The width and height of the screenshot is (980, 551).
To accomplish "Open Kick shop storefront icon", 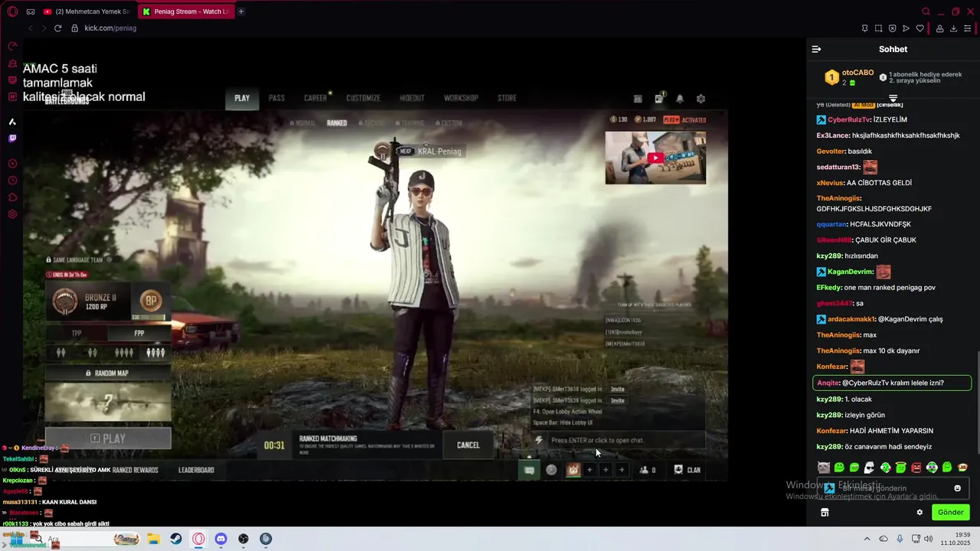I will coord(825,512).
